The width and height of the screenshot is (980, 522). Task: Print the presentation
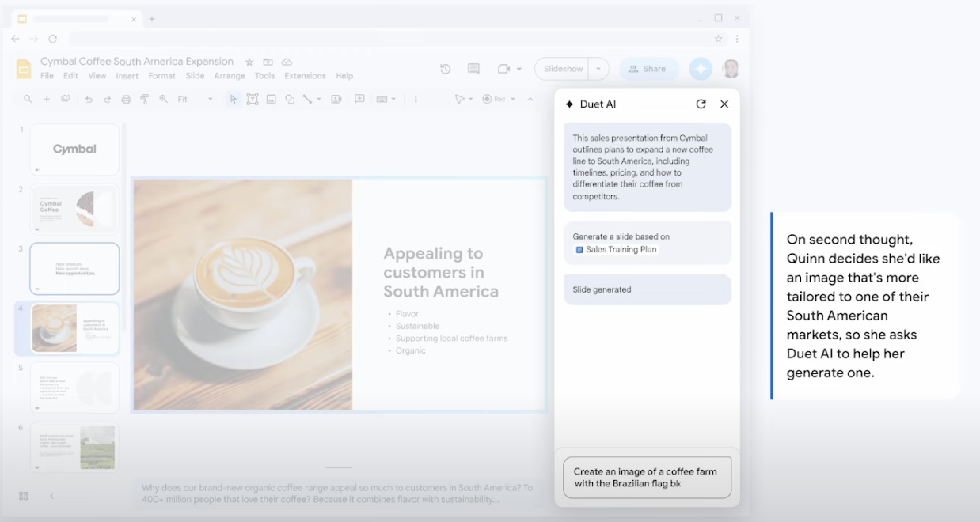(126, 99)
